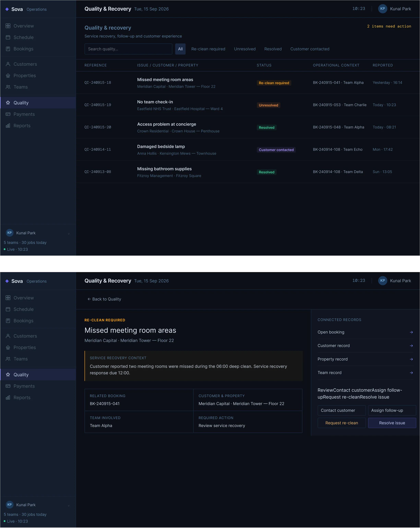Click the Resolve issue button
Image resolution: width=420 pixels, height=528 pixels.
[x=392, y=423]
